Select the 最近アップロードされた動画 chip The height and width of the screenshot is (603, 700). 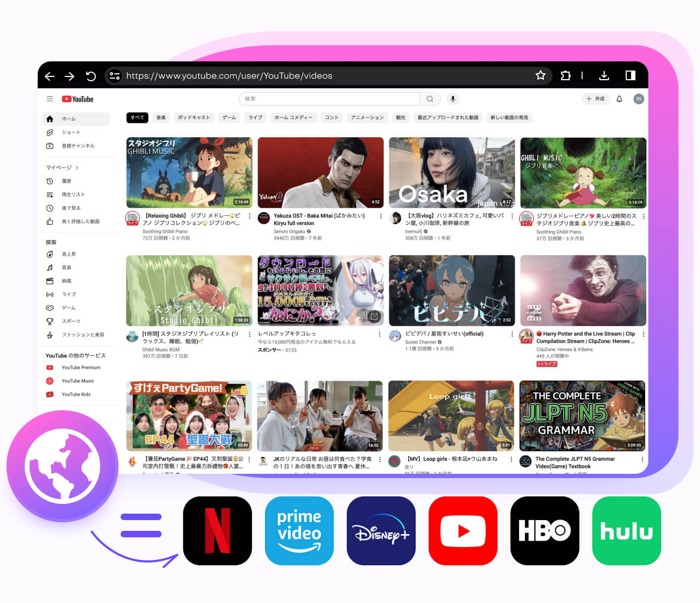(448, 117)
